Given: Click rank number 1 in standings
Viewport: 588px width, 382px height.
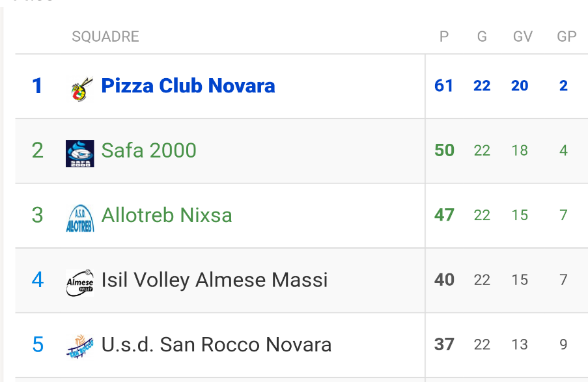Looking at the screenshot, I should (x=37, y=86).
